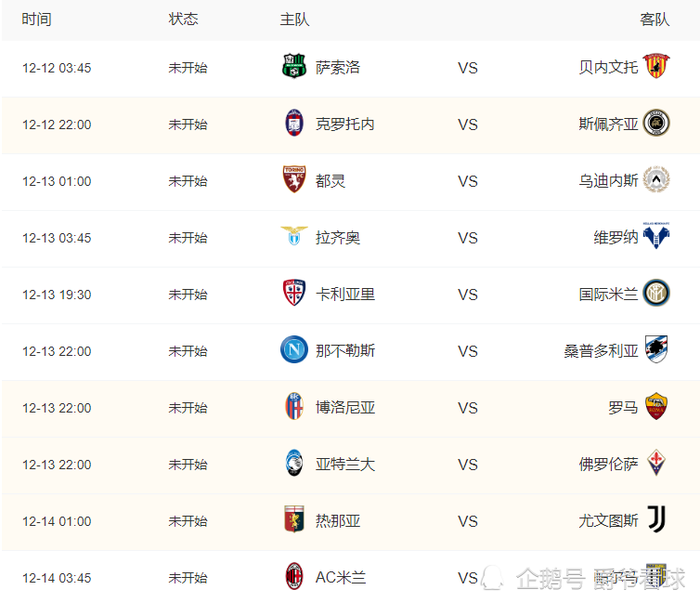
Task: Select the AS Roma crest icon
Action: tap(656, 407)
